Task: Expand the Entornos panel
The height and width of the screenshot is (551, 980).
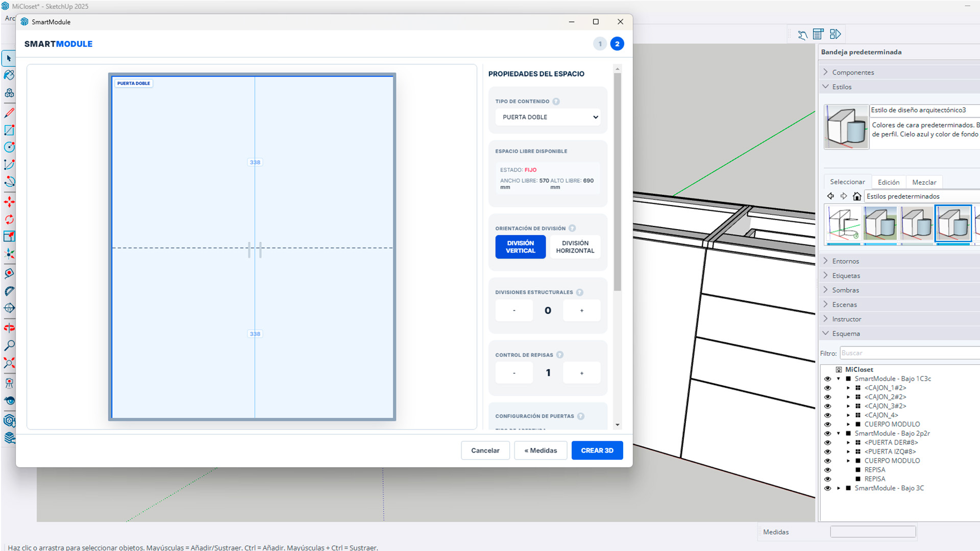Action: point(825,261)
